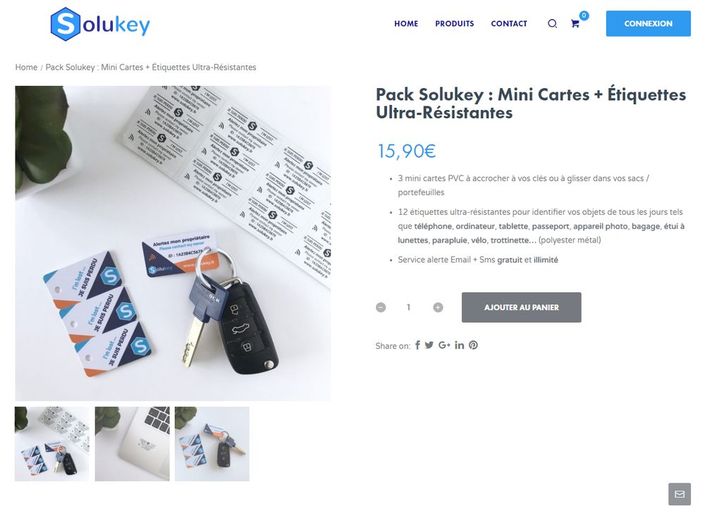Click the CONNEXION button
Screen dimensions: 705x520
pyautogui.click(x=648, y=24)
